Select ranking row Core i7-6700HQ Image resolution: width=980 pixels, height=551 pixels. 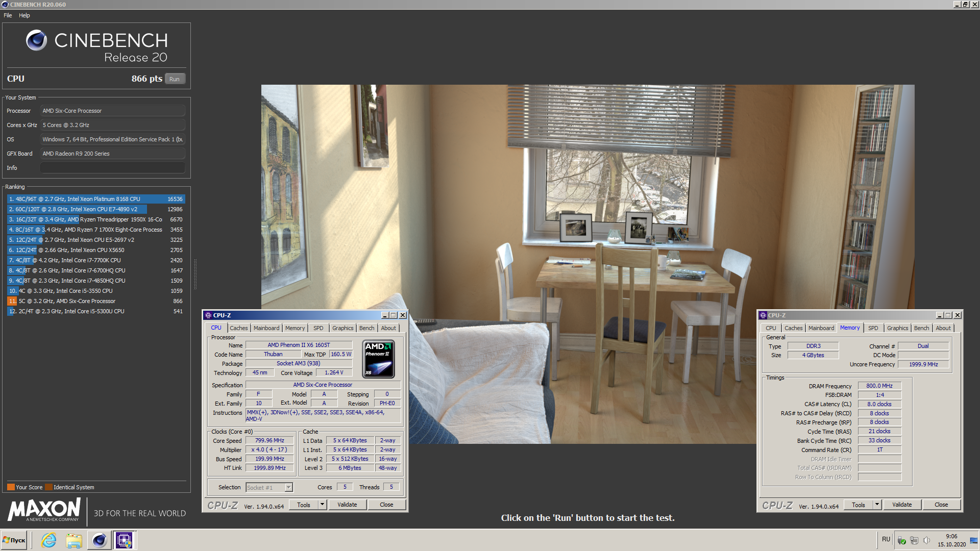[96, 270]
